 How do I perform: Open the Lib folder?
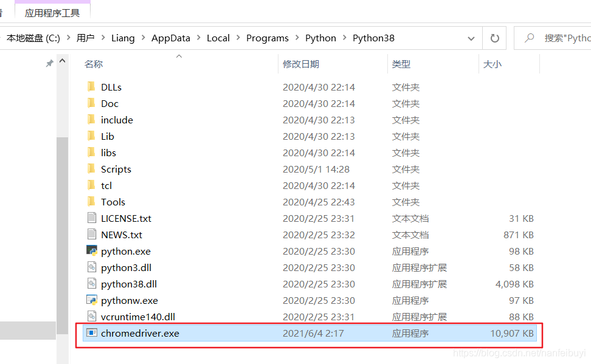(107, 136)
